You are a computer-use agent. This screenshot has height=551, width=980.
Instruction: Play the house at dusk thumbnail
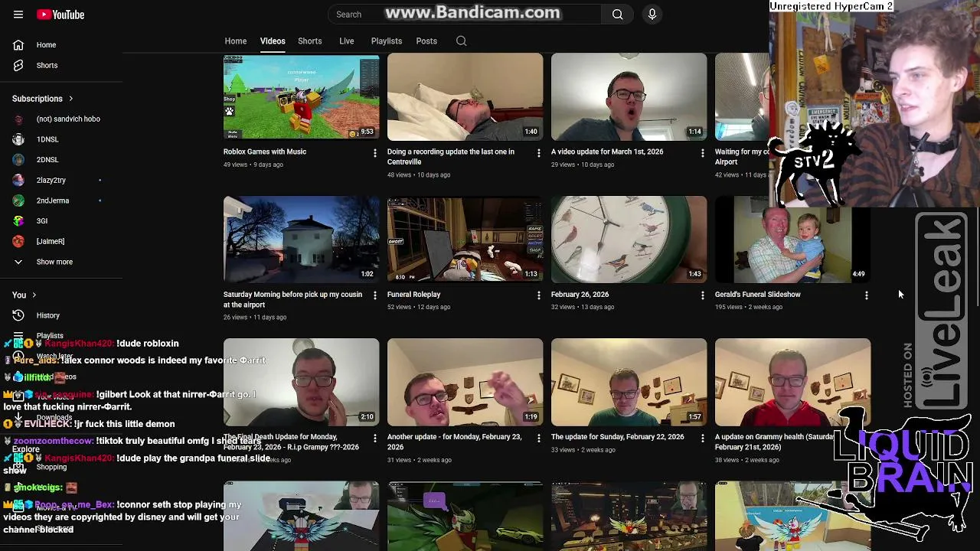tap(302, 240)
